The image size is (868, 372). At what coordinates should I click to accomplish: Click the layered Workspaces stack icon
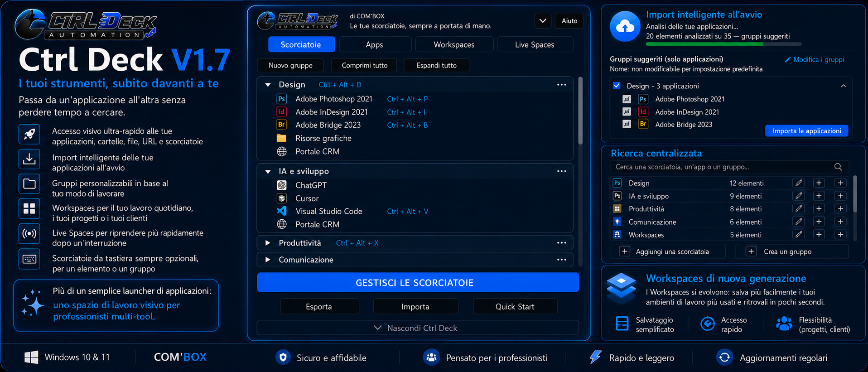tap(621, 288)
